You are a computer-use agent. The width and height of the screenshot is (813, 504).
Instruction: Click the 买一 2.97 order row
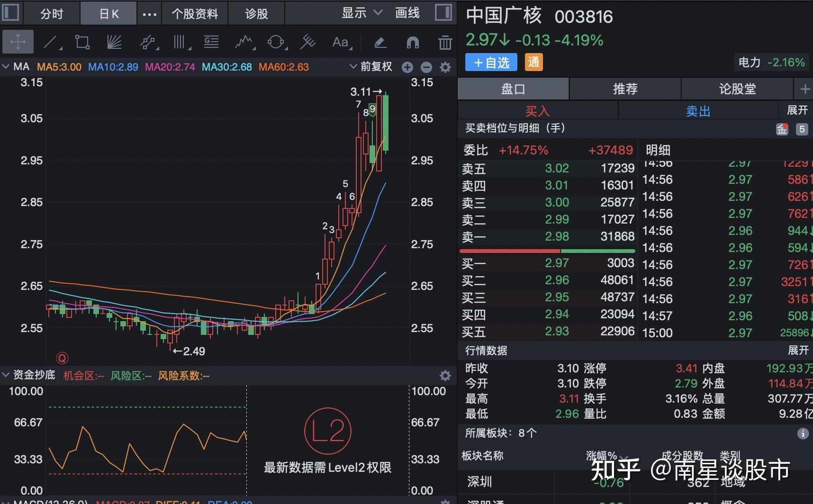point(548,263)
